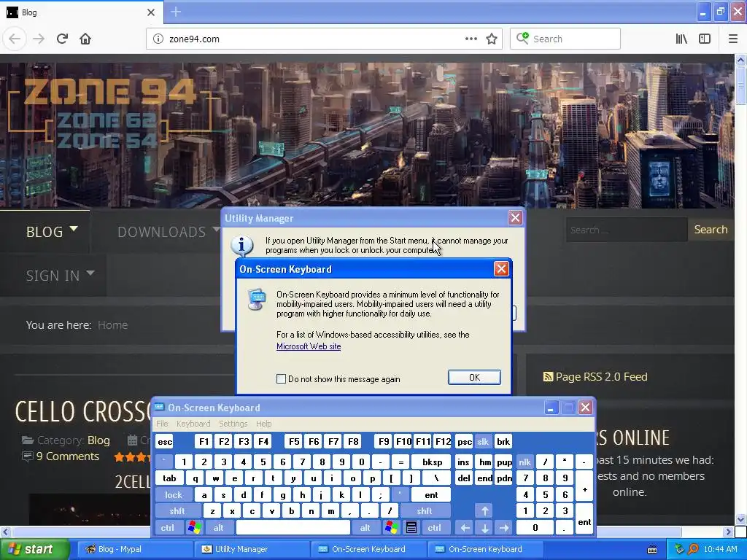This screenshot has width=747, height=560.
Task: Toggle the slk scroll lock key
Action: tap(483, 441)
